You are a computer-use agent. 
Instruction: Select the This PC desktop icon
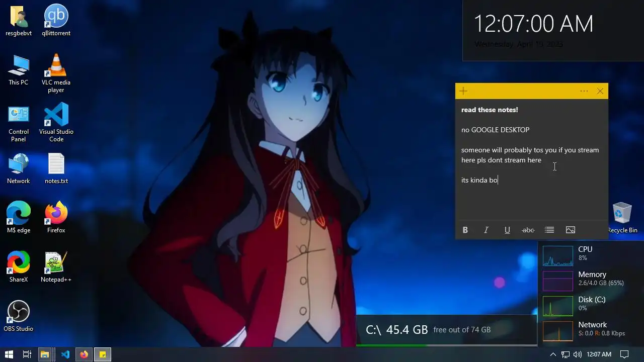coord(19,70)
